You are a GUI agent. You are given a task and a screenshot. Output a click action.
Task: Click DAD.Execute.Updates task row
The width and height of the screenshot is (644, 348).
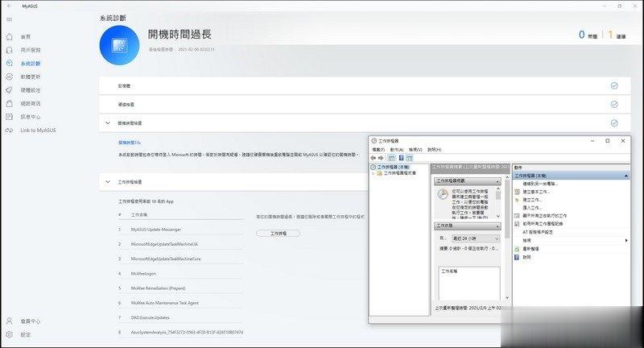tap(180, 317)
